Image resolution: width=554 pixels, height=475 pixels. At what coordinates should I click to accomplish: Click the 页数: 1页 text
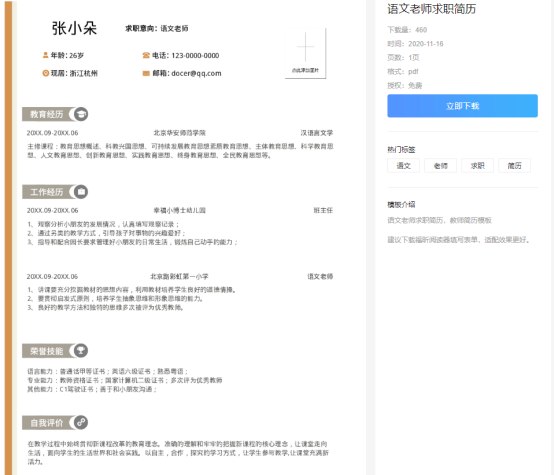pos(403,58)
